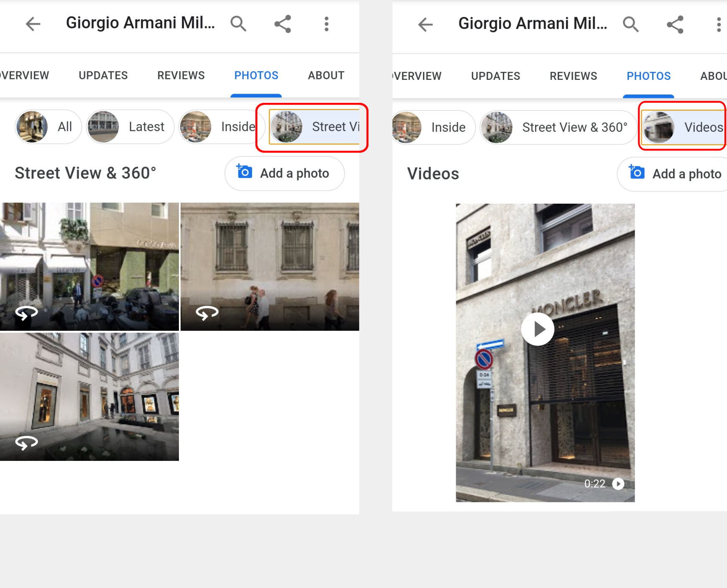Switch to Reviews tab on left screen

point(181,75)
